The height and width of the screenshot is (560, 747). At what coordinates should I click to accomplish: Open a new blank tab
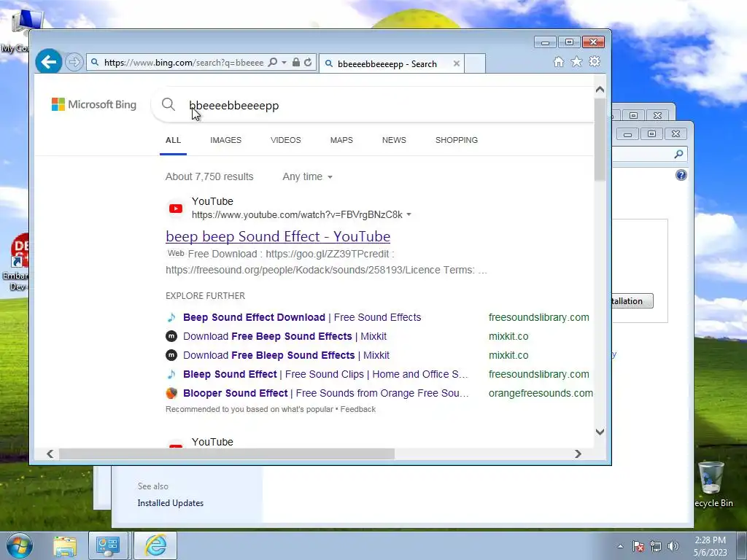click(474, 63)
